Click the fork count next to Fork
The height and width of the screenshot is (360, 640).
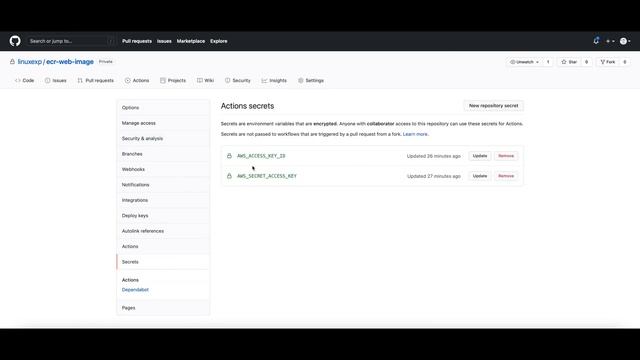click(624, 62)
